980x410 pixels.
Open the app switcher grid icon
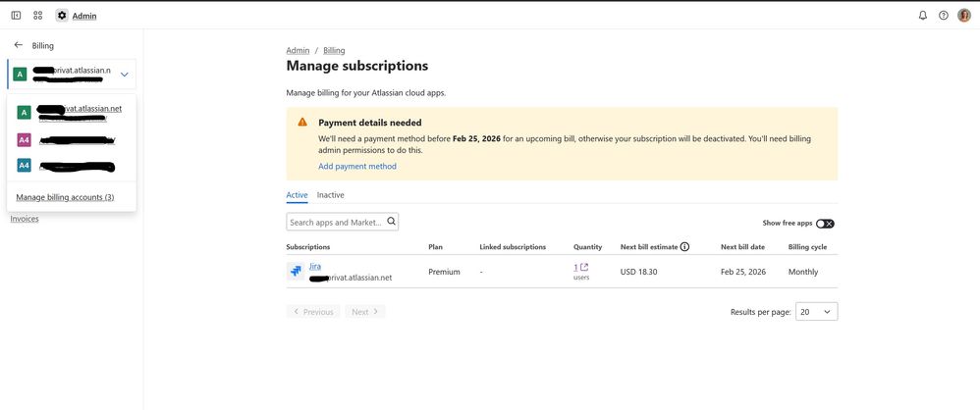38,16
